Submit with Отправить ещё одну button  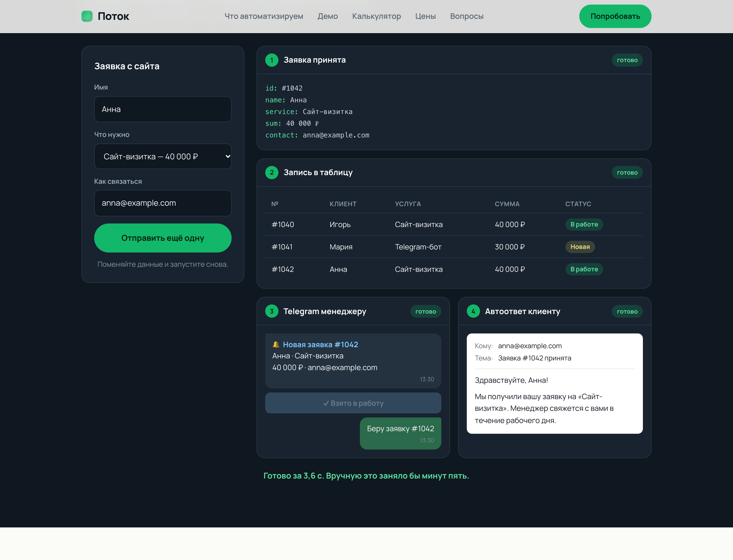coord(163,238)
